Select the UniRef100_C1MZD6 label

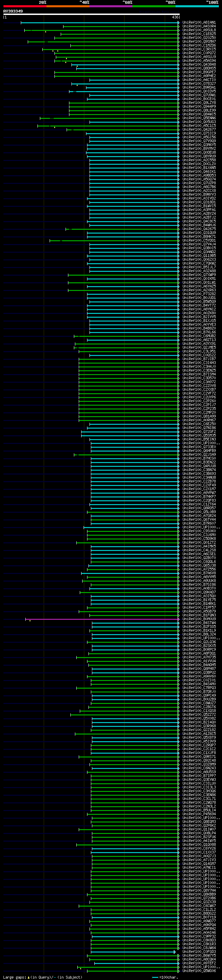(199, 45)
